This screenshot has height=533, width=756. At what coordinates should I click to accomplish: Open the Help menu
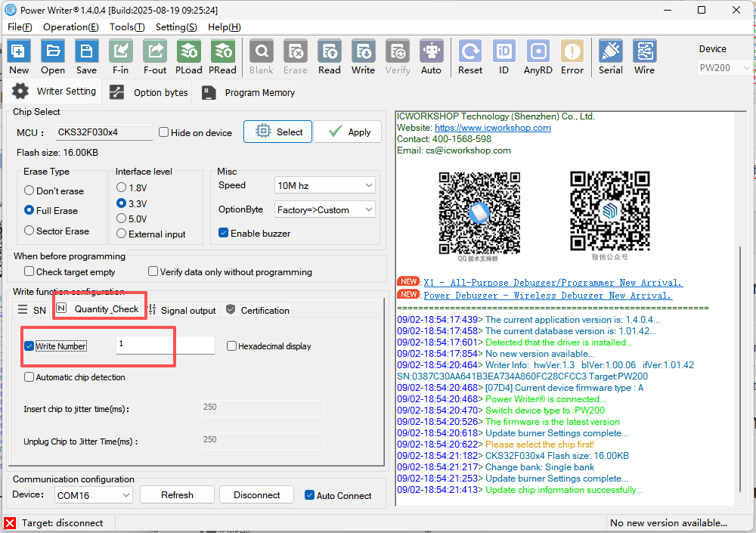(225, 27)
